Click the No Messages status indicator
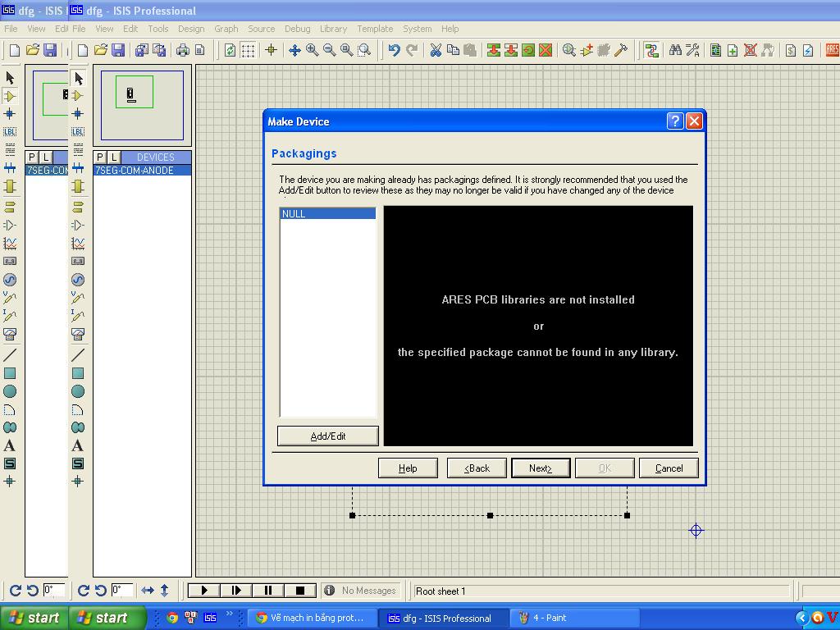The height and width of the screenshot is (630, 840). 361,591
